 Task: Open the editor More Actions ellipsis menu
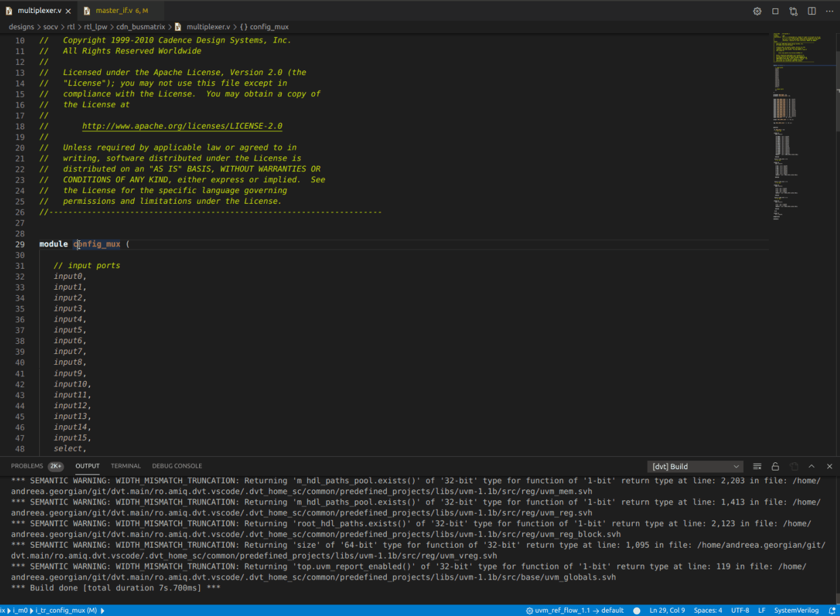coord(829,11)
